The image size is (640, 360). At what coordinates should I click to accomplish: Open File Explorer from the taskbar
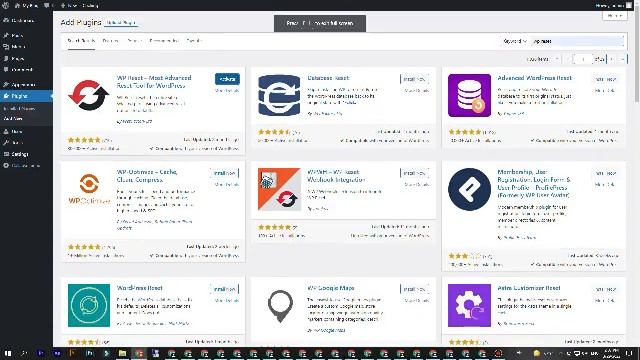tap(122, 353)
